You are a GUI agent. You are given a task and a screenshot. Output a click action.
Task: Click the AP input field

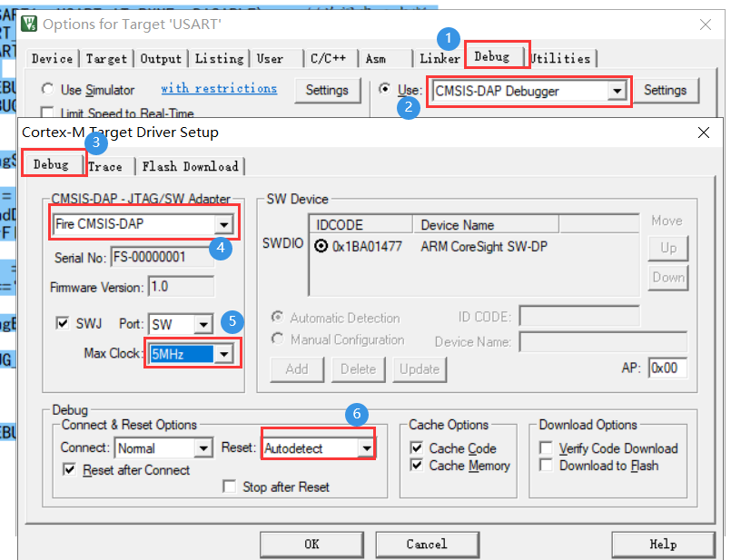tap(667, 368)
